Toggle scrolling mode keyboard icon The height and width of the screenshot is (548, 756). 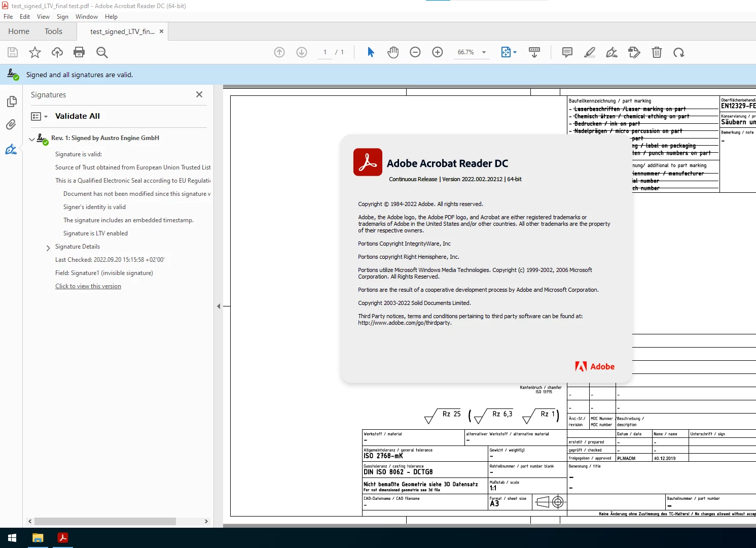[534, 52]
